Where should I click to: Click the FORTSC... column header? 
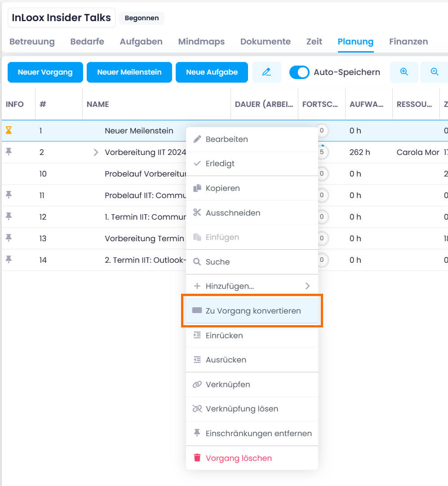[322, 104]
